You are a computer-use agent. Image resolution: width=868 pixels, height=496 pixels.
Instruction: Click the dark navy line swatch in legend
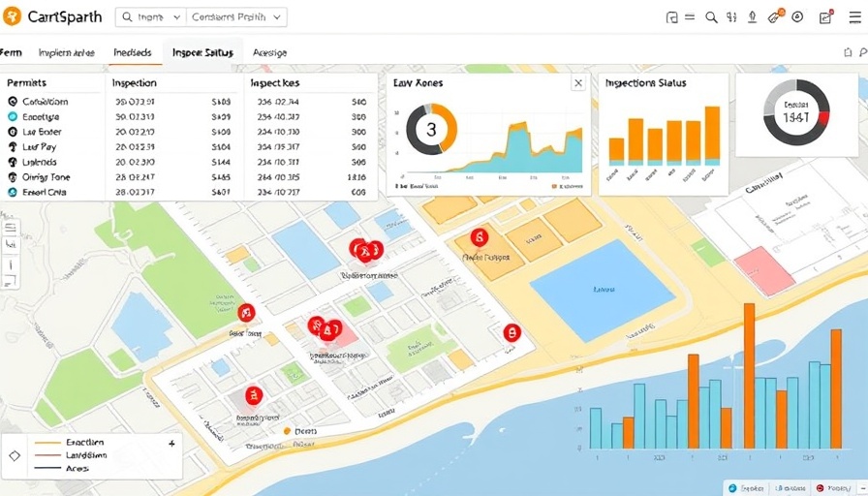(47, 468)
